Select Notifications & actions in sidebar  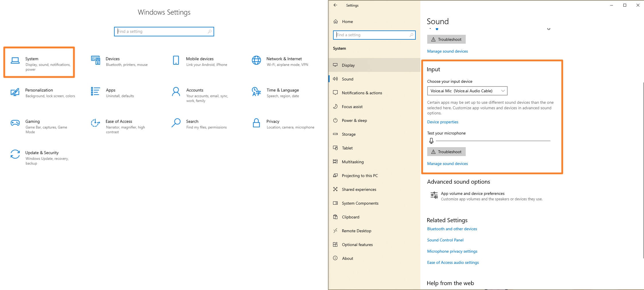coord(374,93)
